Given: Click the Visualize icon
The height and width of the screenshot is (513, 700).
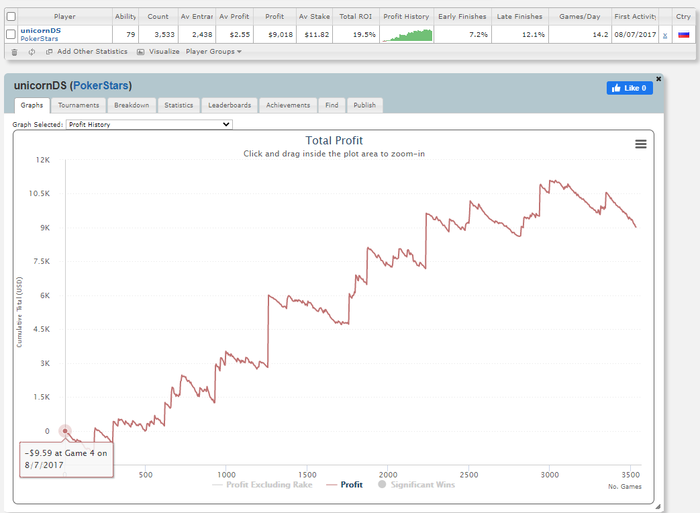Looking at the screenshot, I should 141,52.
